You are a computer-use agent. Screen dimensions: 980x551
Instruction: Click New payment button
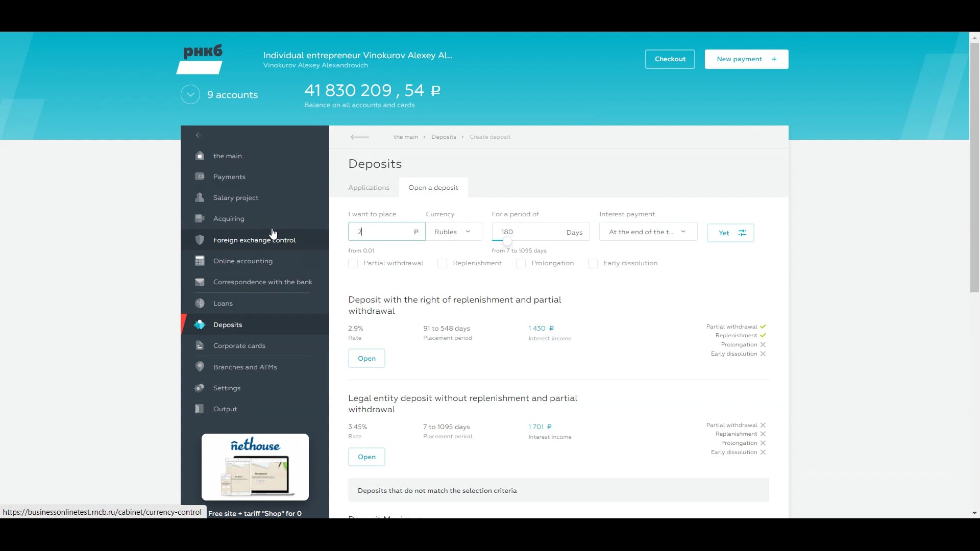(x=746, y=59)
